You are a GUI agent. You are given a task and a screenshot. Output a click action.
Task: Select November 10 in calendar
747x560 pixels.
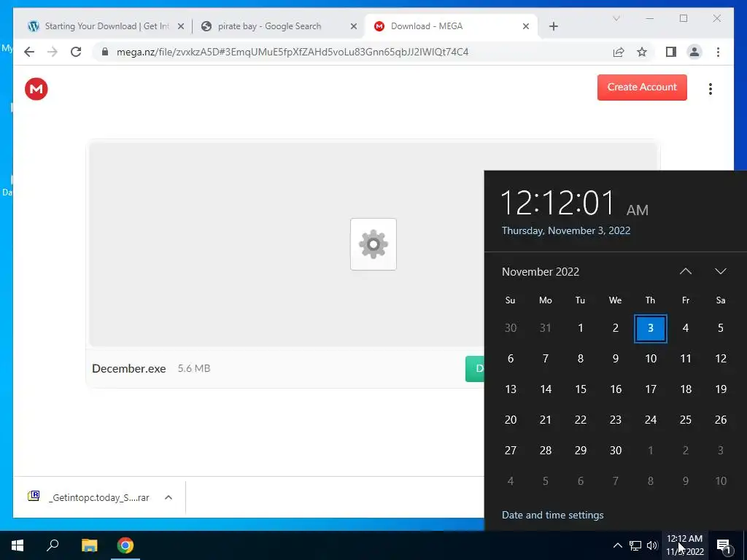point(650,359)
